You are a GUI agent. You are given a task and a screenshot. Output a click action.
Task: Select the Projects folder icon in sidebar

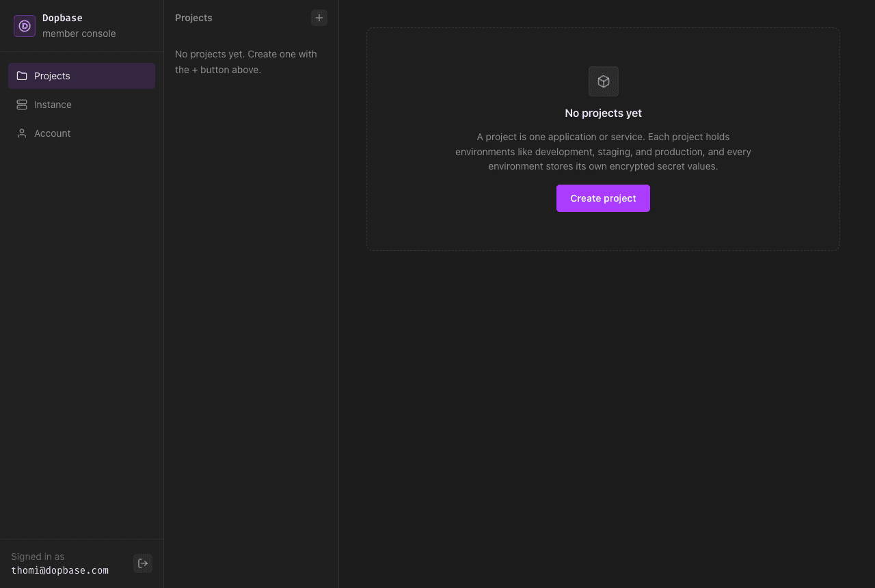(x=22, y=76)
